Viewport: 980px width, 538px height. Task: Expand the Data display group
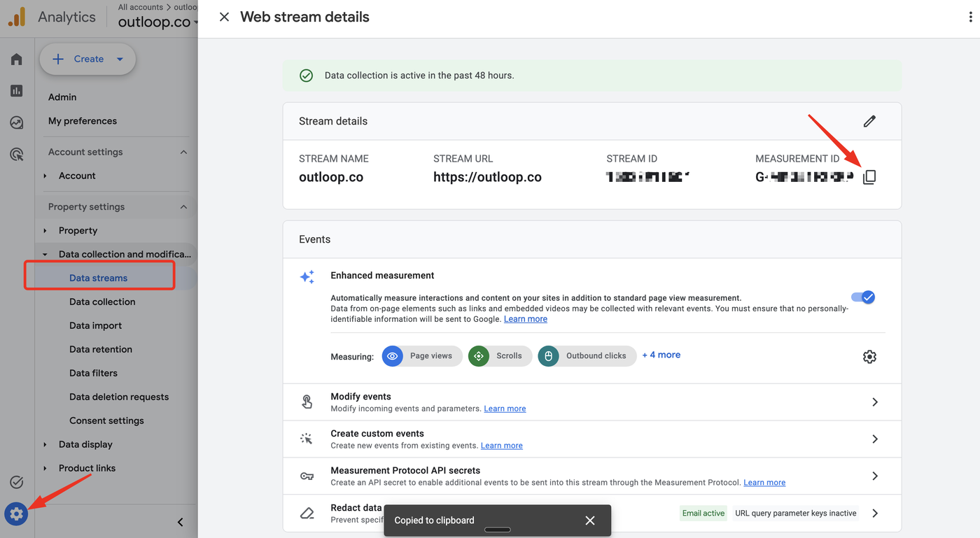[x=45, y=444]
